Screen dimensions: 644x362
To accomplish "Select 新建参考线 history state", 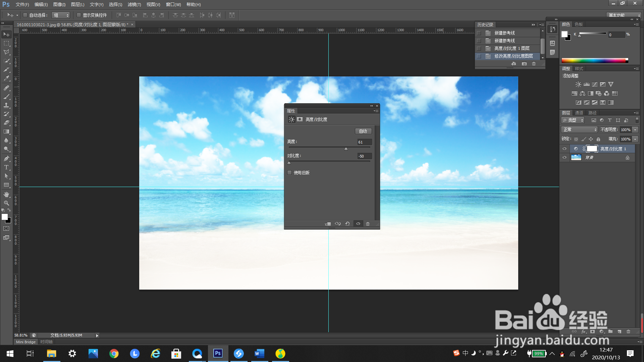I will point(504,33).
